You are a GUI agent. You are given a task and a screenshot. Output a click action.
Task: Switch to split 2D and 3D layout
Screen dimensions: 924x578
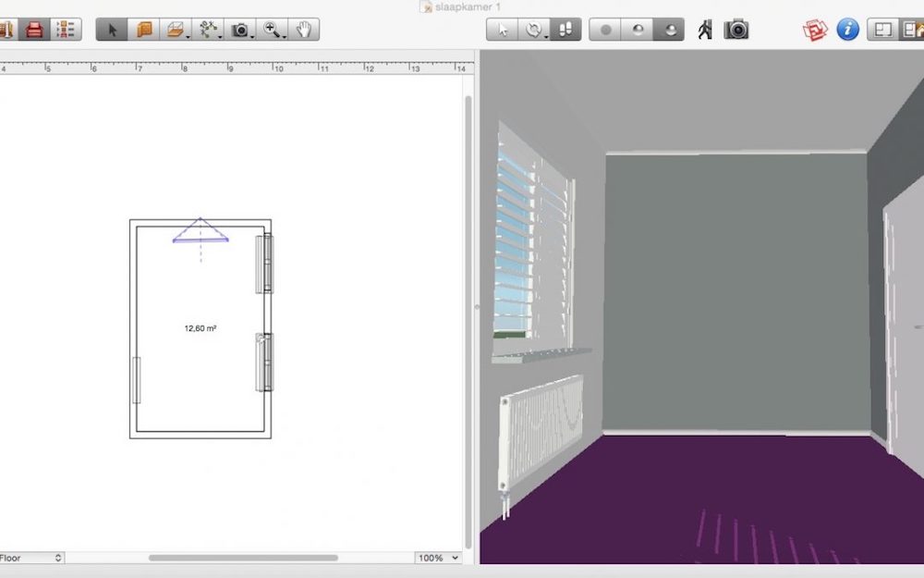point(912,30)
